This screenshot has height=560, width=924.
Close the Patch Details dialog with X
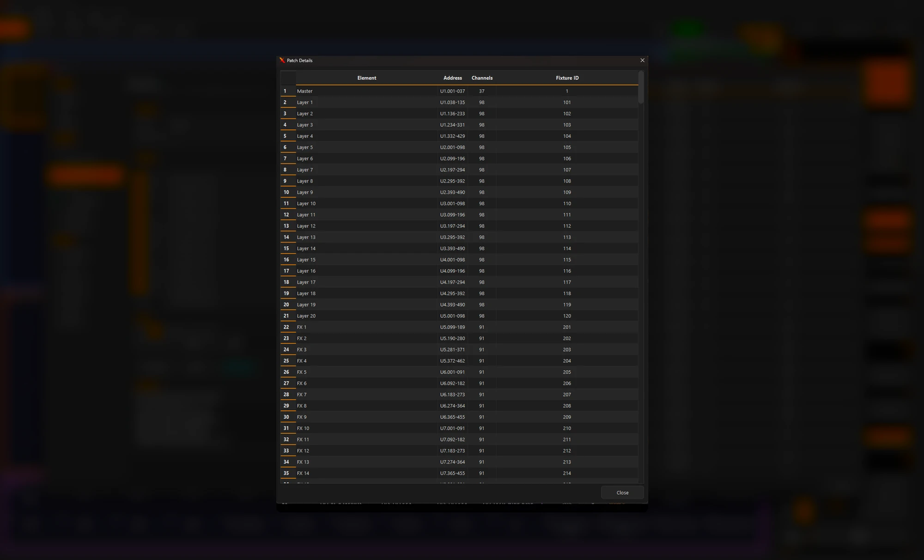pyautogui.click(x=642, y=61)
